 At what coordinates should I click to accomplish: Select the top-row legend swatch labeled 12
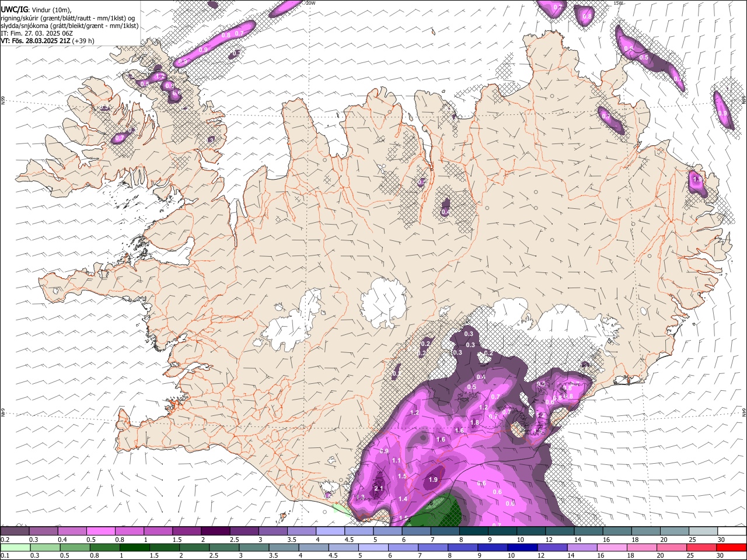click(x=560, y=531)
